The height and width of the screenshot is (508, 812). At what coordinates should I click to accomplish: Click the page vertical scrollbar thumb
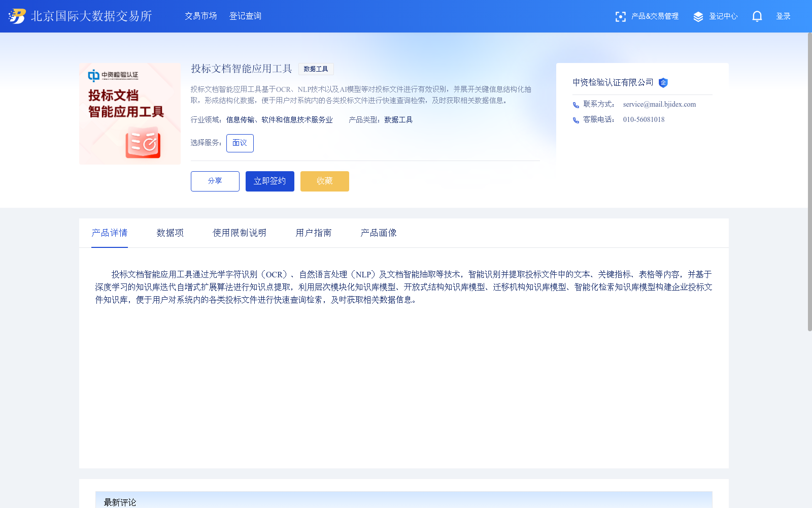pyautogui.click(x=809, y=182)
